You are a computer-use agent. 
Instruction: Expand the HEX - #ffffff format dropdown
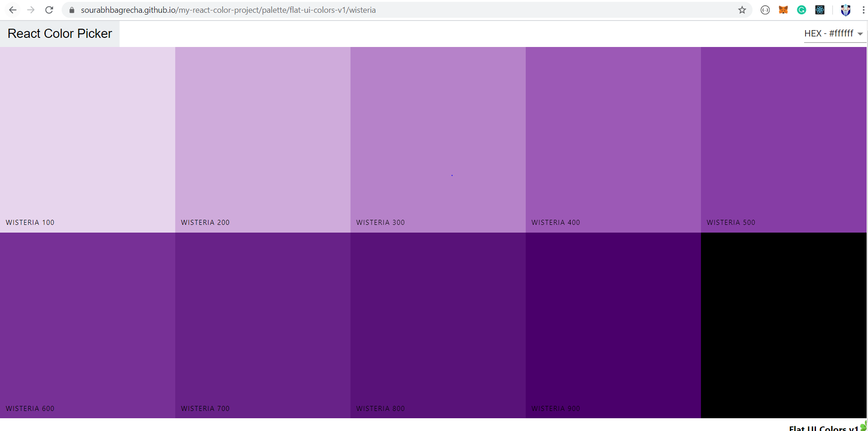[834, 34]
